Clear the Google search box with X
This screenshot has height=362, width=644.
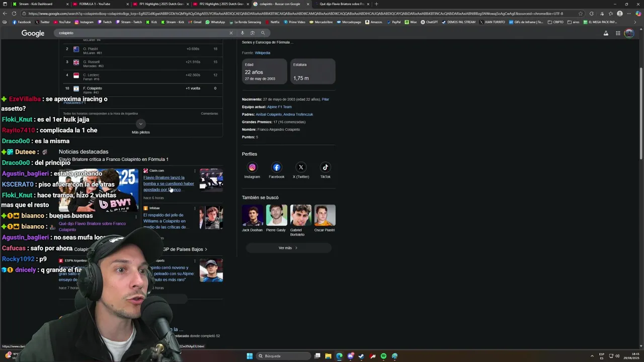point(231,33)
